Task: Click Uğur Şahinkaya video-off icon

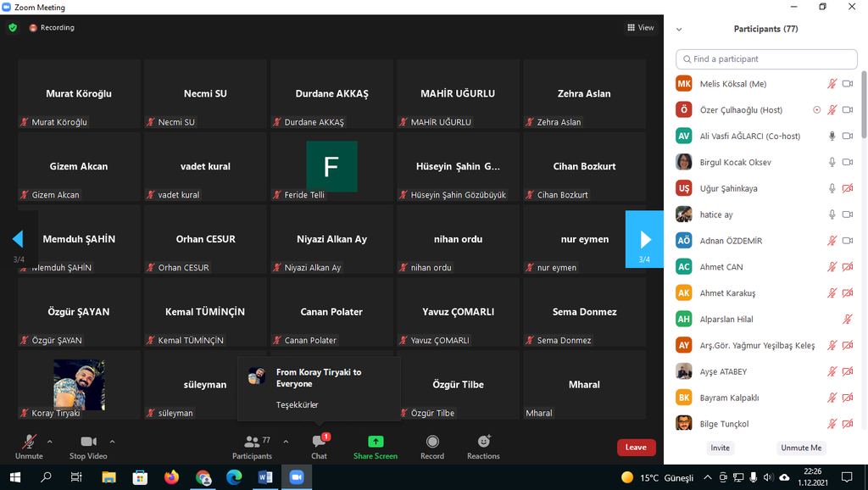Action: click(x=848, y=188)
